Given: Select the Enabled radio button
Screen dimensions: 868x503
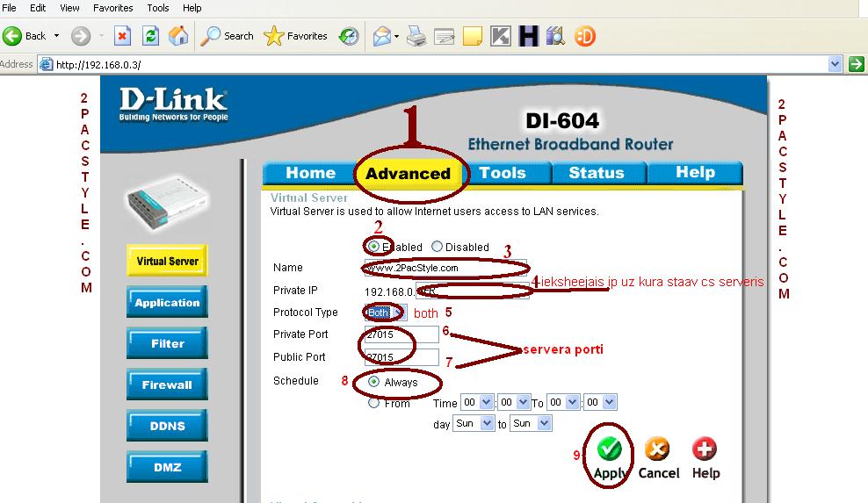Looking at the screenshot, I should [373, 247].
